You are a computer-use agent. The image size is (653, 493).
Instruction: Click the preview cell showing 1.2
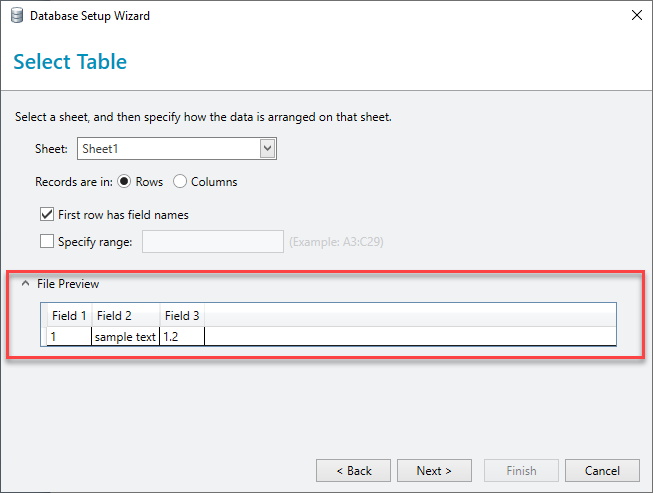point(182,336)
